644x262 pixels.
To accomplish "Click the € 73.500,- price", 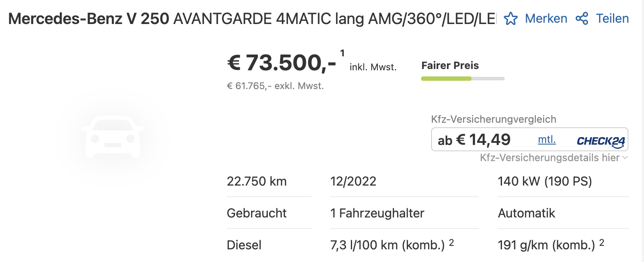I will click(282, 63).
